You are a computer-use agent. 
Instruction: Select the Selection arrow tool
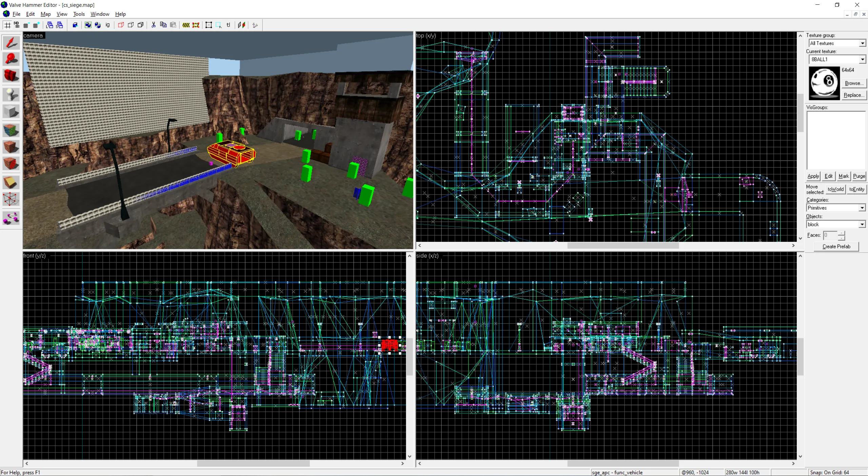click(x=11, y=43)
